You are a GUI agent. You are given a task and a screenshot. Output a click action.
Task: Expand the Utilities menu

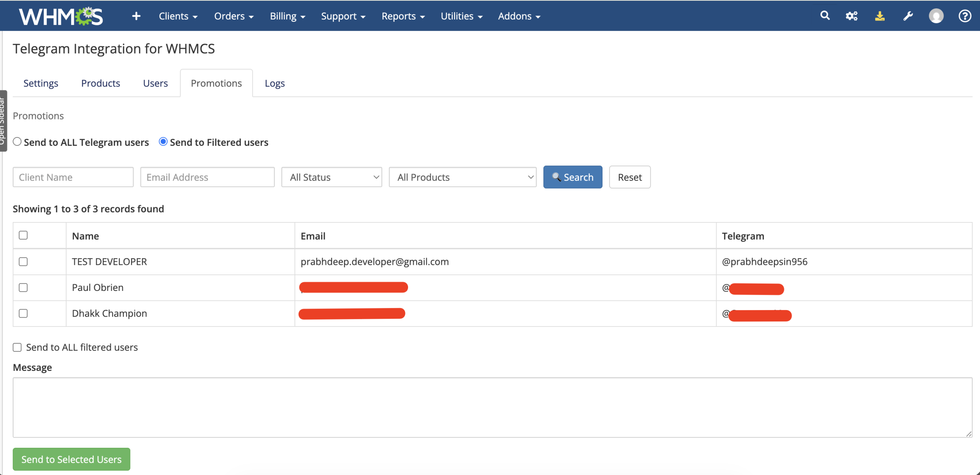(462, 16)
